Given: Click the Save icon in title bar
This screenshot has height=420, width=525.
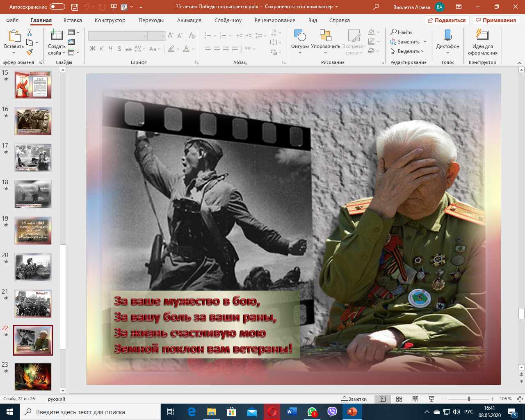Looking at the screenshot, I should (x=74, y=7).
